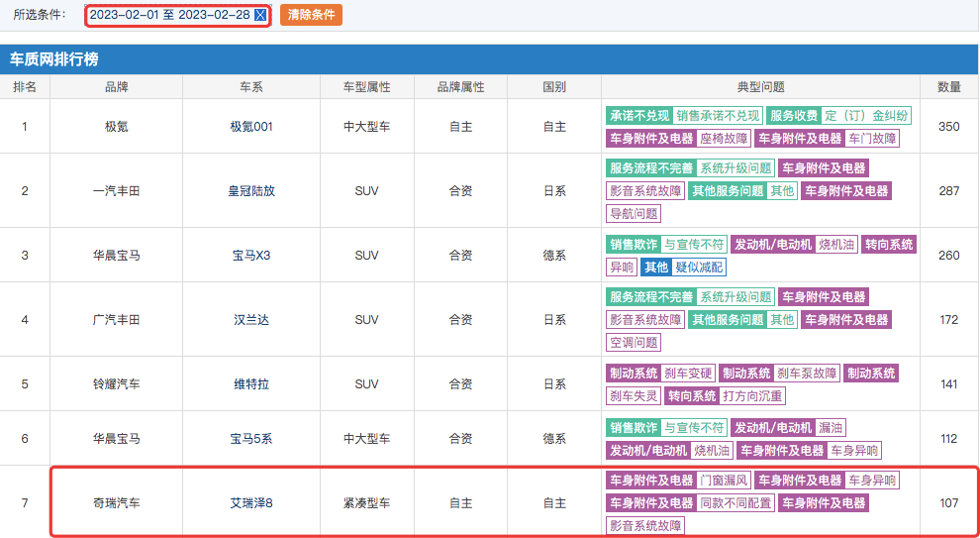Click the 疑似减配 tag
Viewport: 980px width, 538px height.
click(699, 268)
